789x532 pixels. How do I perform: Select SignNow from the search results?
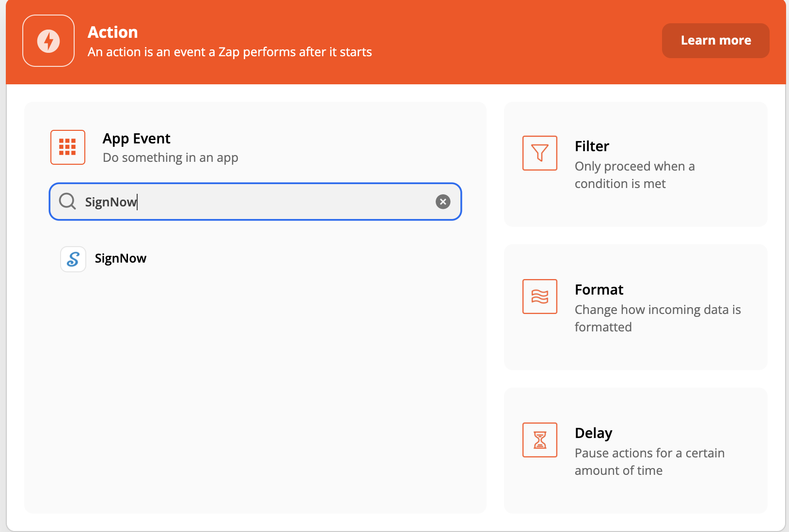tap(120, 258)
